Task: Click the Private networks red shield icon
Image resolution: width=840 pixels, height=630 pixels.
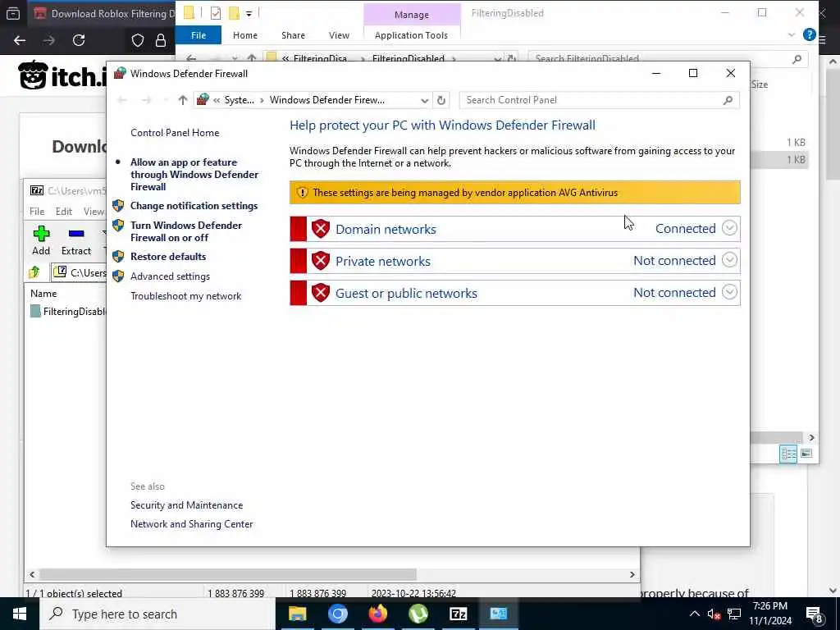Action: [321, 261]
